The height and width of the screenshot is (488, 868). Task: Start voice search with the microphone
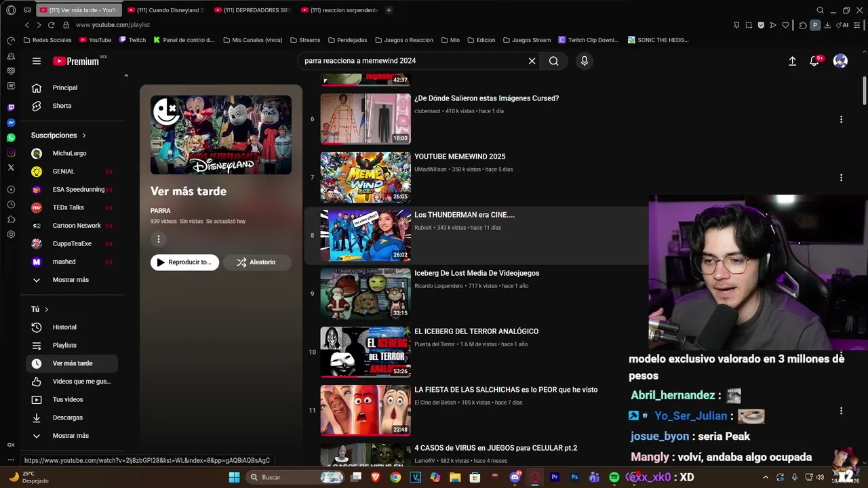585,61
